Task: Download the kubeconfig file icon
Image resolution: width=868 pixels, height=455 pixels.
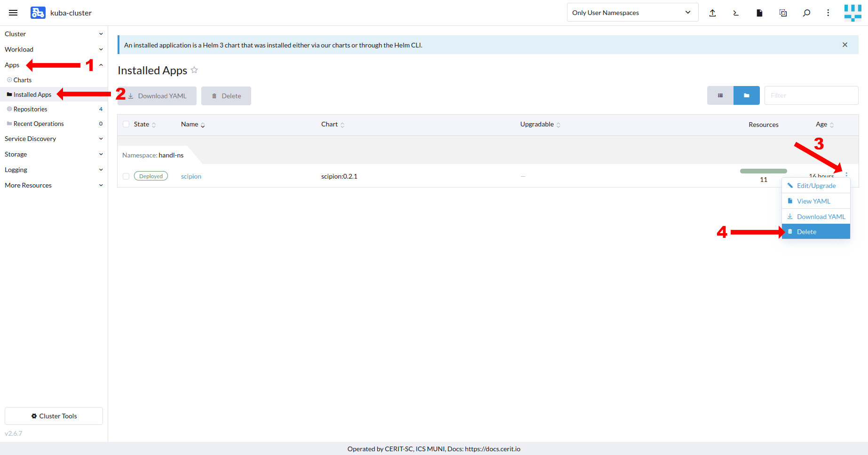Action: coord(759,13)
